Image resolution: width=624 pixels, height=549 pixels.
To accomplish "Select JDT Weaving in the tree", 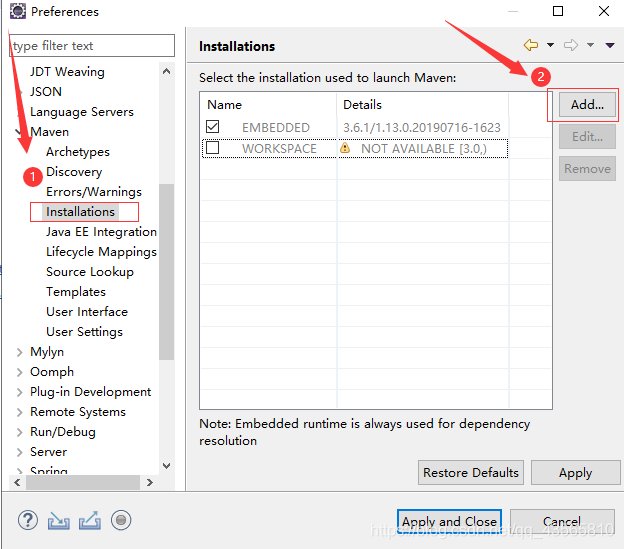I will click(67, 72).
